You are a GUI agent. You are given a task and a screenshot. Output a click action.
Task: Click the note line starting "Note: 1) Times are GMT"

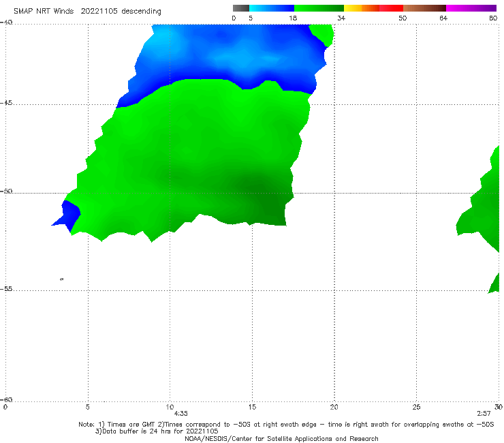coord(286,425)
